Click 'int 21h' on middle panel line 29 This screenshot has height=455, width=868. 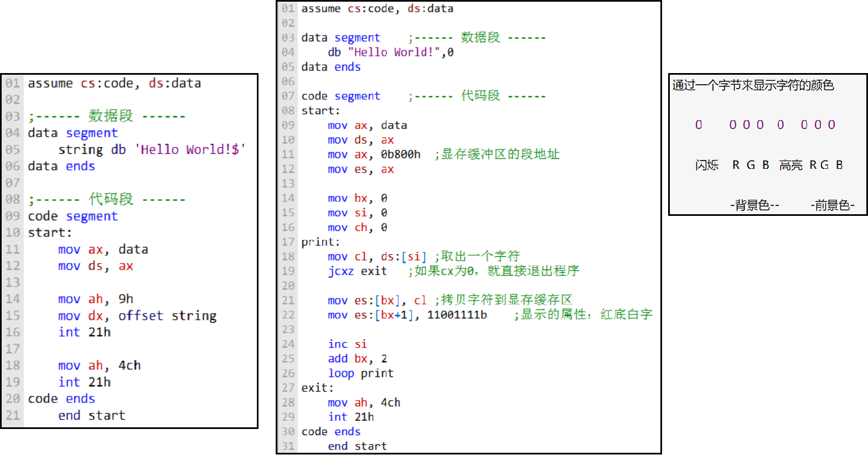(x=351, y=417)
